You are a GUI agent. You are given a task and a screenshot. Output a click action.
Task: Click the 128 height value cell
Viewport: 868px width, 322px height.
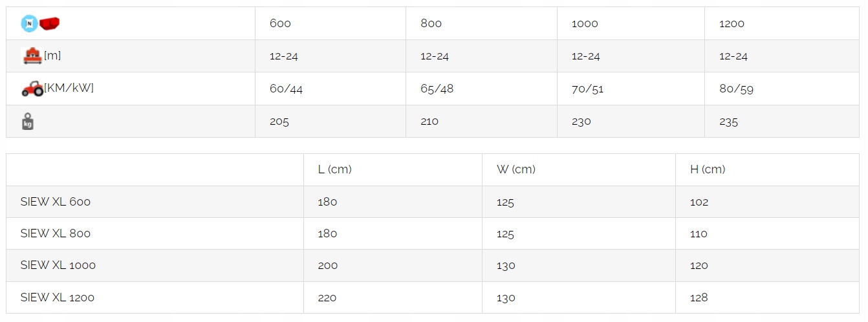point(699,297)
